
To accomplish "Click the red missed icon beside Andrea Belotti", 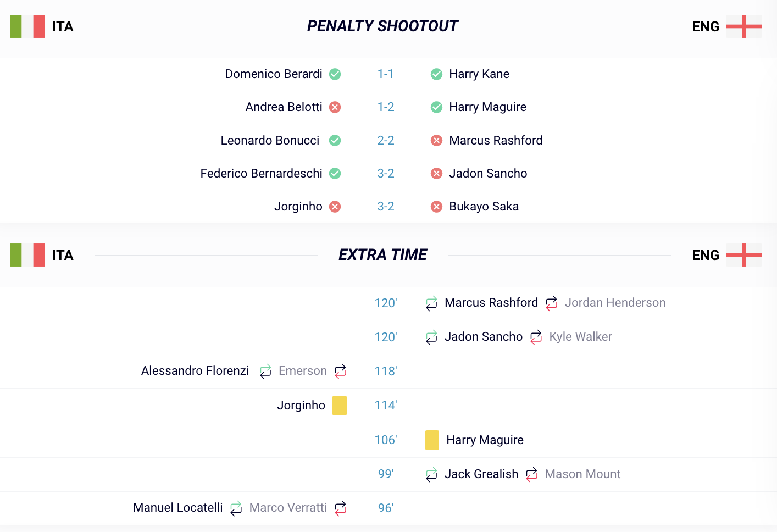I will [335, 107].
